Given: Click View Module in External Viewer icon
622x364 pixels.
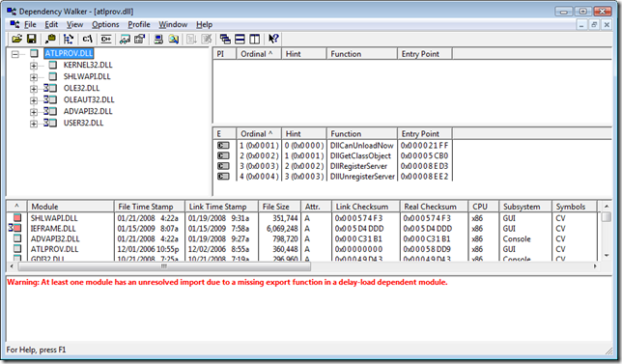Looking at the screenshot, I should (125, 39).
